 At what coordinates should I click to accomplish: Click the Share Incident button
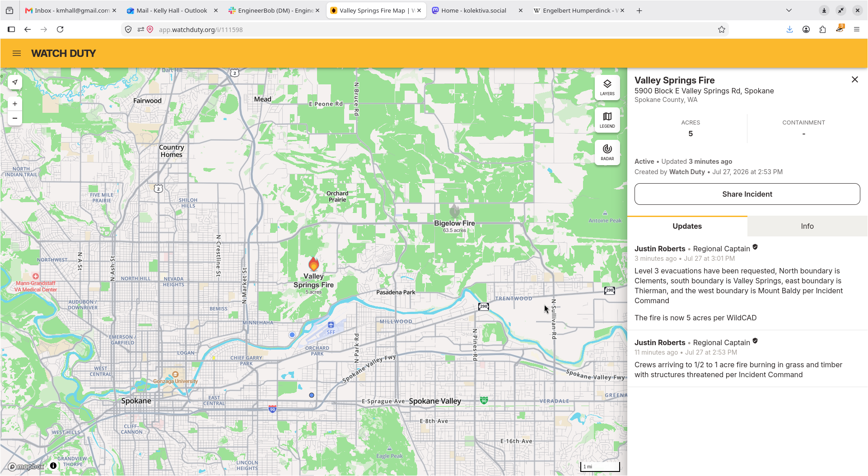pyautogui.click(x=747, y=194)
